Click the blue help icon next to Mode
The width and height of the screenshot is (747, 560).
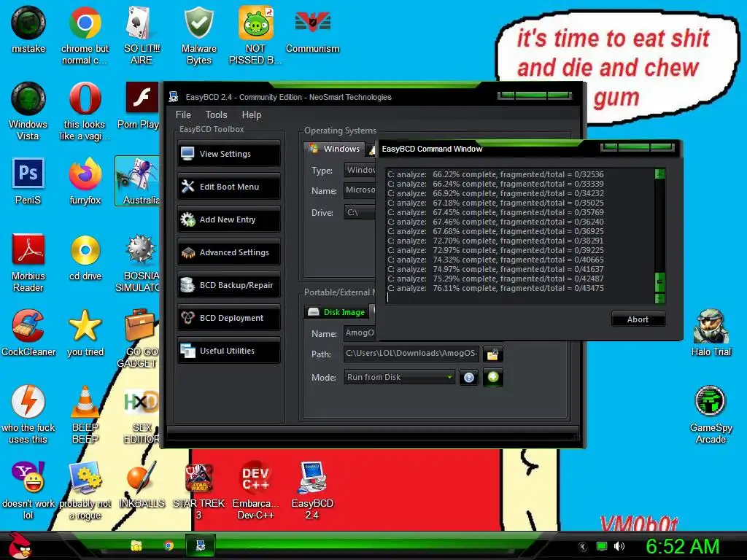click(469, 378)
